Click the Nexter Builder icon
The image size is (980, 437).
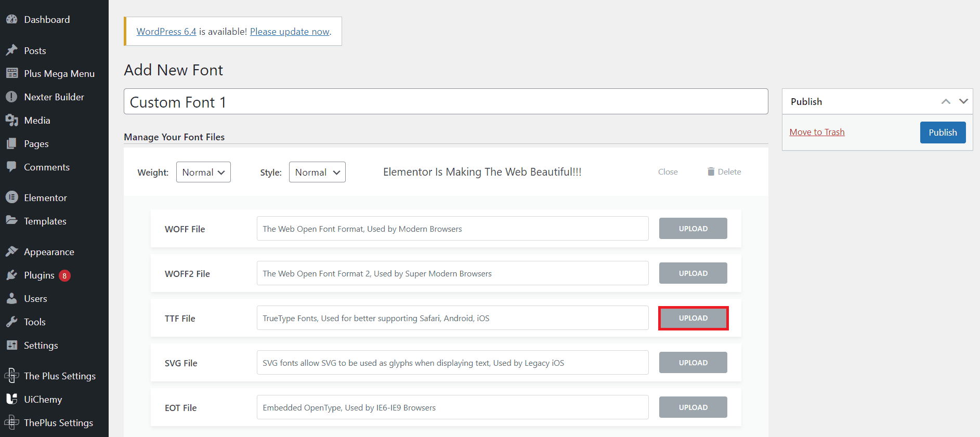pyautogui.click(x=11, y=97)
